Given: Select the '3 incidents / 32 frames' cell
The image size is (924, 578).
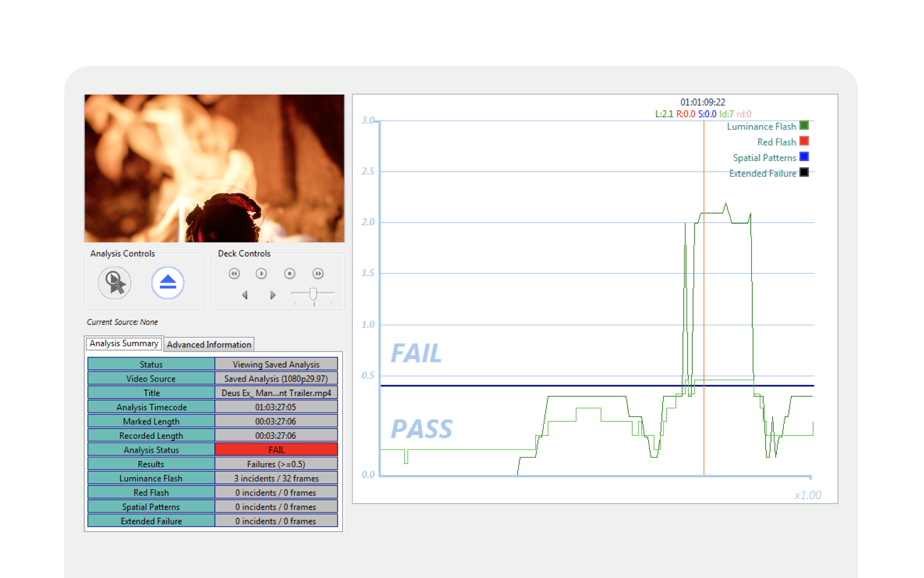Looking at the screenshot, I should point(276,478).
